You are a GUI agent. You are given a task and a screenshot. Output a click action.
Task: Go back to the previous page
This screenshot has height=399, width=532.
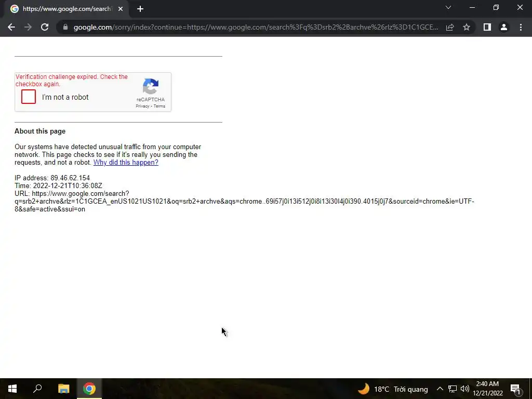[x=11, y=27]
